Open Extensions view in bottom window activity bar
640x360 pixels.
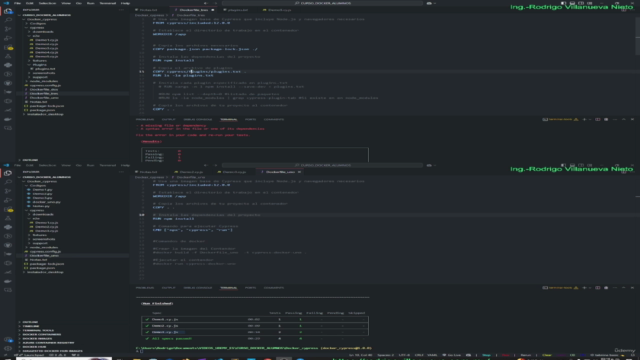coord(8,209)
